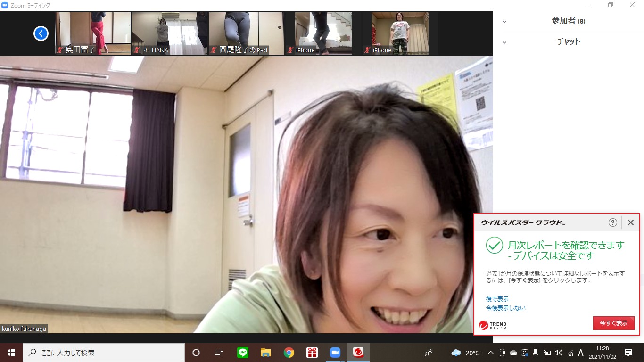644x362 pixels.
Task: Open Task View on the taskbar
Action: [x=219, y=353]
